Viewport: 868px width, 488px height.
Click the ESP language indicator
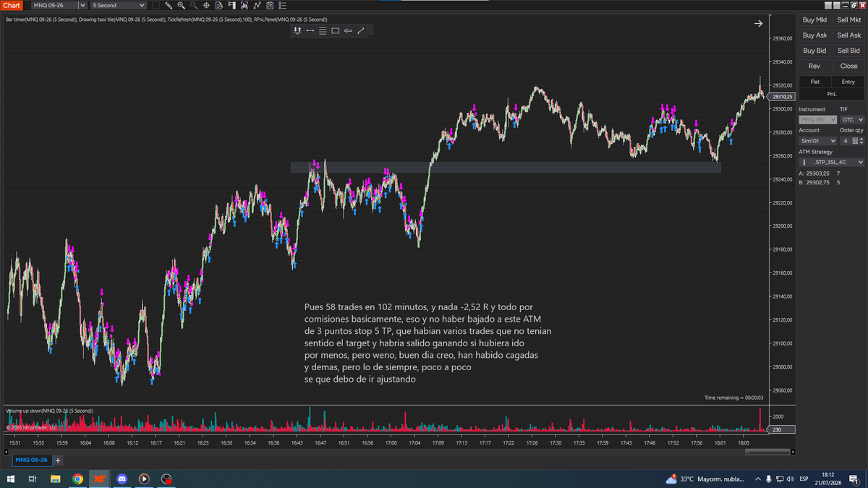(x=804, y=479)
